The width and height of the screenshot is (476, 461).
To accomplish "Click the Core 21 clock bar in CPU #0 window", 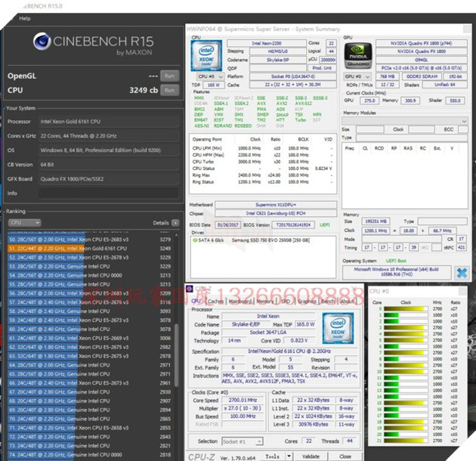I will point(406,441).
